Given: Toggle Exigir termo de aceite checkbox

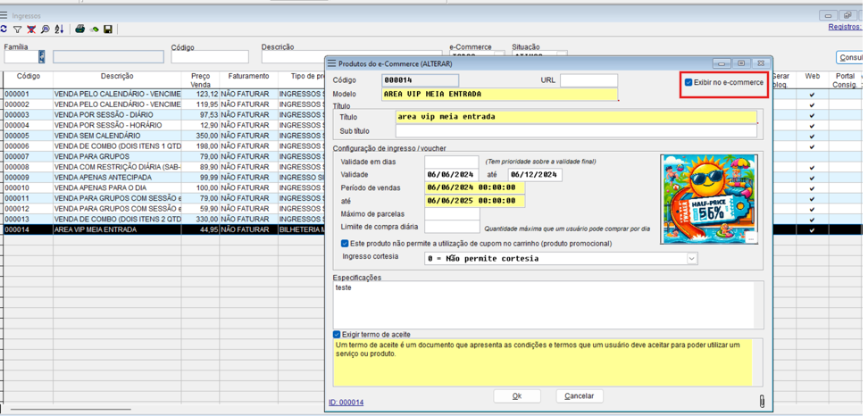Looking at the screenshot, I should [x=337, y=334].
